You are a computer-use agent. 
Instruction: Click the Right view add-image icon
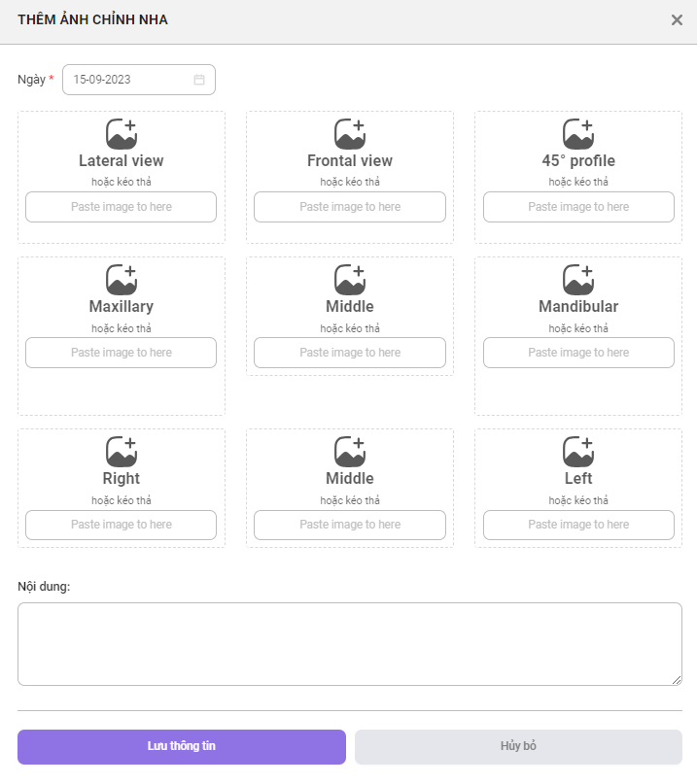(122, 452)
